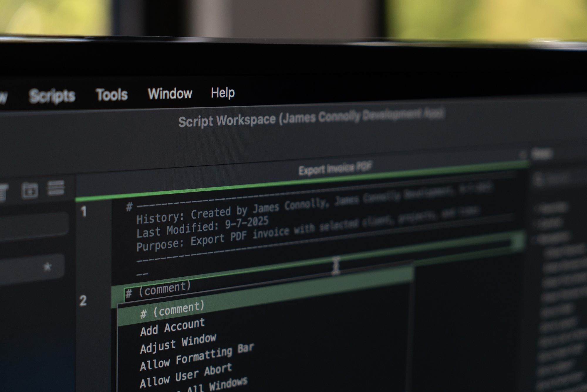Choose 'Allow User Abort' from the step suggestions
Screen dimensions: 587x392
point(186,375)
